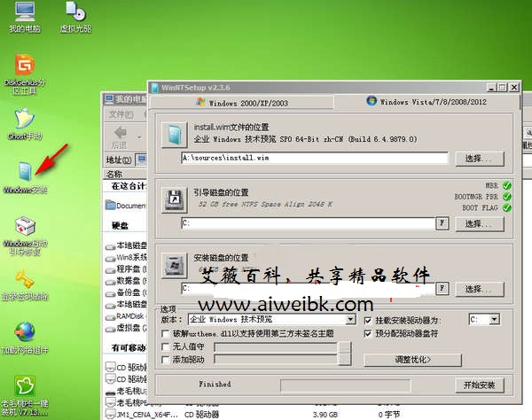The height and width of the screenshot is (420, 532).
Task: Click the 3.90 GB size cell
Action: point(325,415)
